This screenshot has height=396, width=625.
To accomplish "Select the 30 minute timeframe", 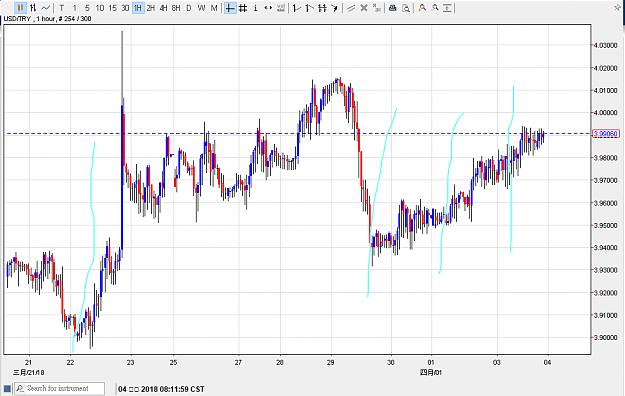I will point(125,8).
